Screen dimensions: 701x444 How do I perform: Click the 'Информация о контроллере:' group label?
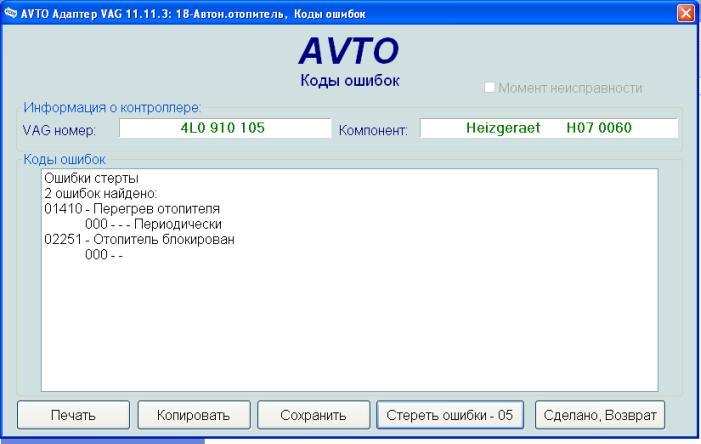point(112,107)
